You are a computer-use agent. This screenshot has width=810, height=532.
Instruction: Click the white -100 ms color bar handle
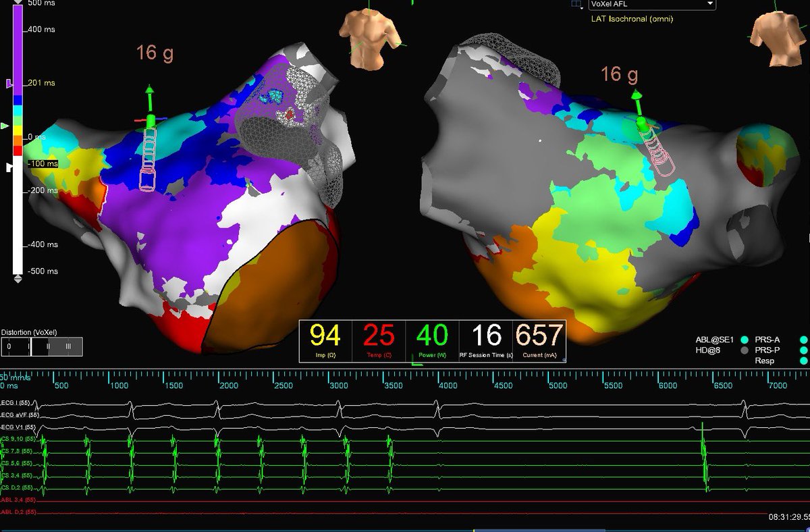[9, 167]
